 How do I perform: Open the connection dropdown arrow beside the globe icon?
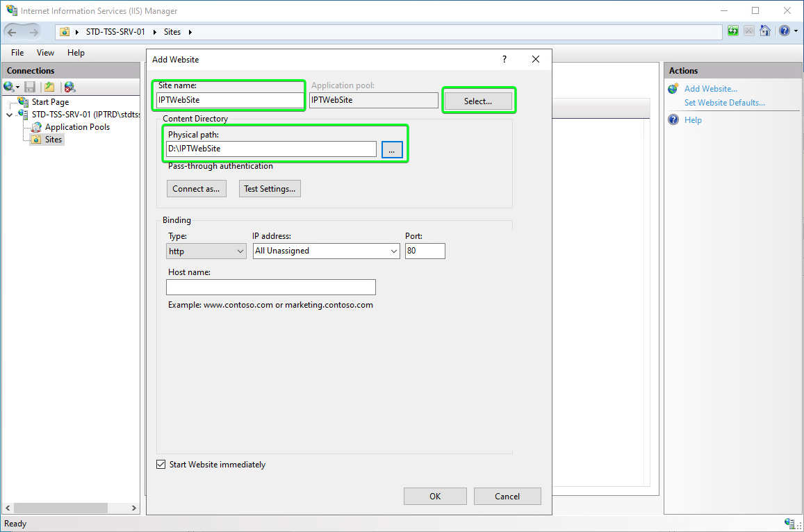(x=18, y=87)
